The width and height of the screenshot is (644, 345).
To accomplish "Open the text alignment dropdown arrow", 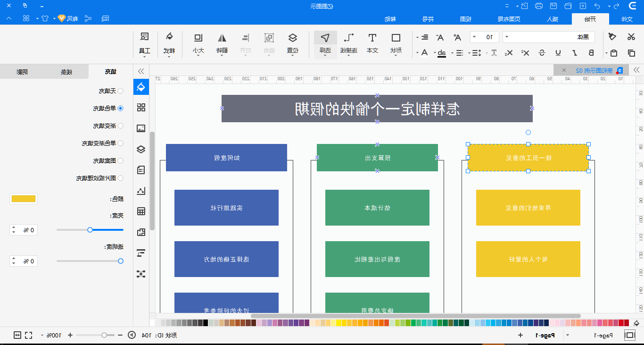I will coord(417,37).
